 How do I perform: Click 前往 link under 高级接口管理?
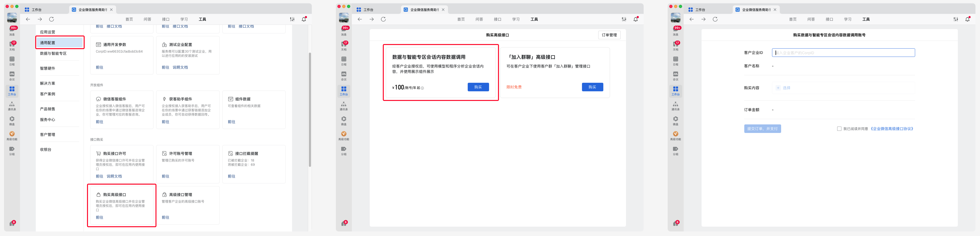tap(166, 217)
